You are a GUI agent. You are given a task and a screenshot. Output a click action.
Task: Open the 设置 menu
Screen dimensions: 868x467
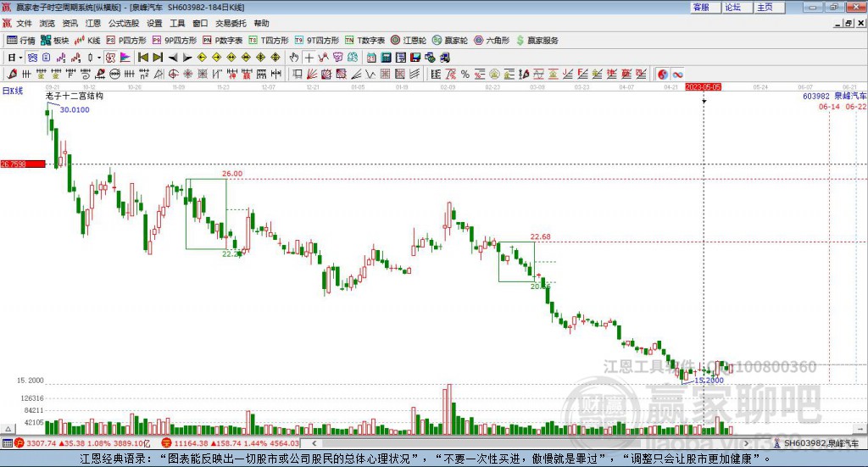tap(154, 23)
